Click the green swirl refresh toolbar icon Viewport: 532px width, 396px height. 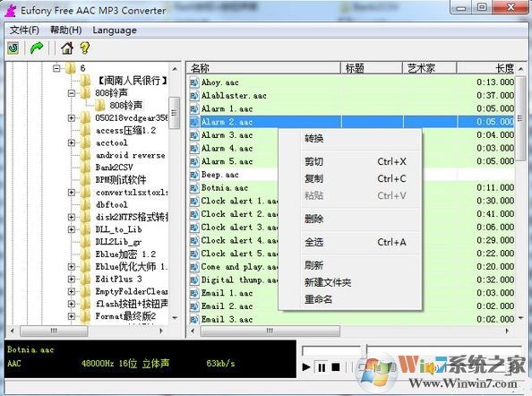coord(13,47)
